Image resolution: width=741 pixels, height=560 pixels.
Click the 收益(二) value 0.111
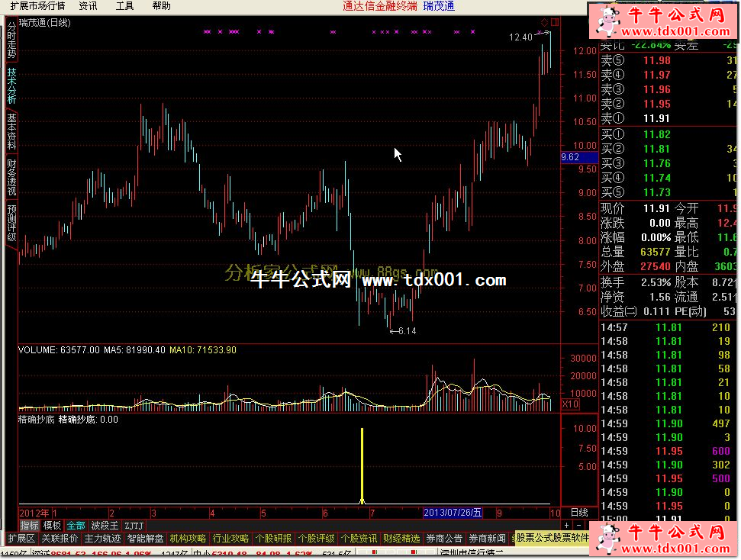click(656, 311)
